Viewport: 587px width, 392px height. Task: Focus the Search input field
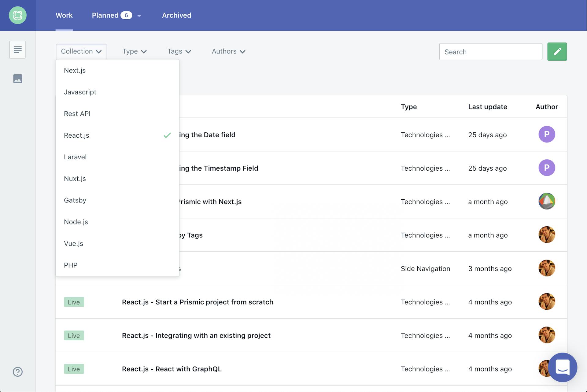(x=490, y=52)
